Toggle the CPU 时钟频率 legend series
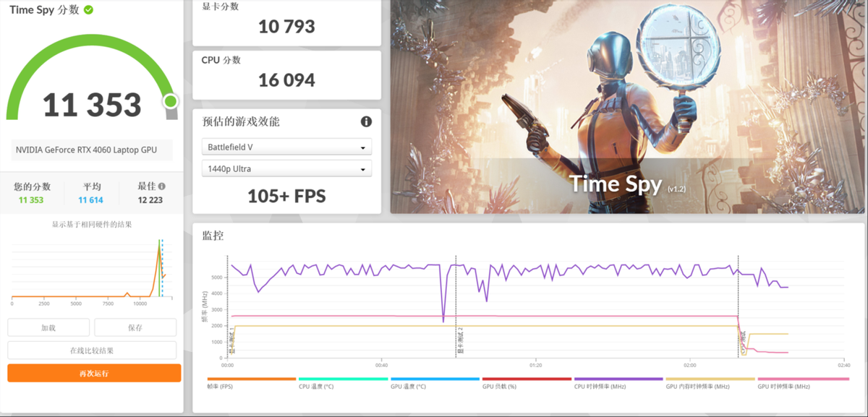This screenshot has width=868, height=417. point(618,379)
